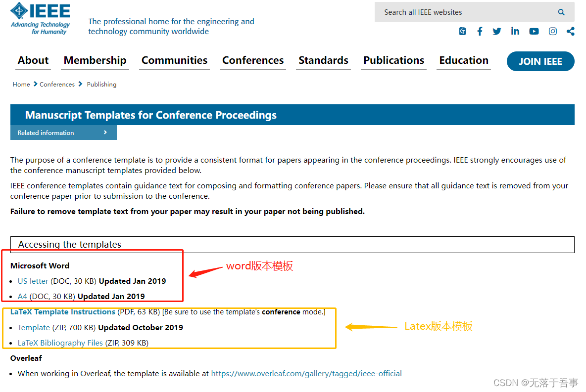Image resolution: width=586 pixels, height=392 pixels.
Task: Click the IEEE logo
Action: click(x=41, y=19)
